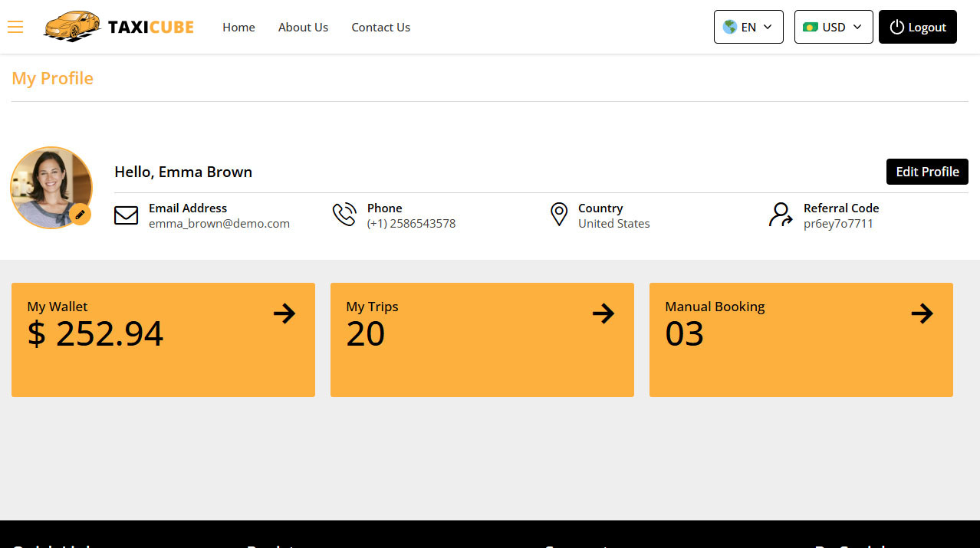Screen dimensions: 980x548
Task: Click the arrow icon on My Trips card
Action: coord(603,313)
